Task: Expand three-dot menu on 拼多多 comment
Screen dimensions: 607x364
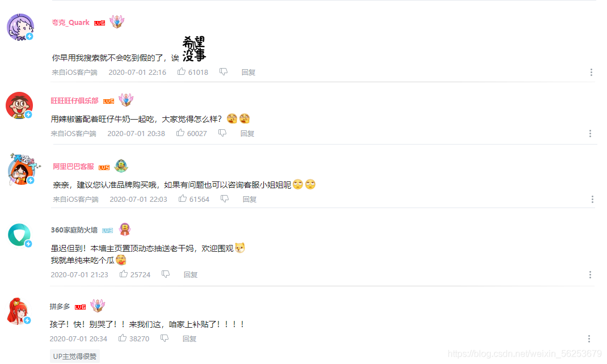Action: (589, 339)
